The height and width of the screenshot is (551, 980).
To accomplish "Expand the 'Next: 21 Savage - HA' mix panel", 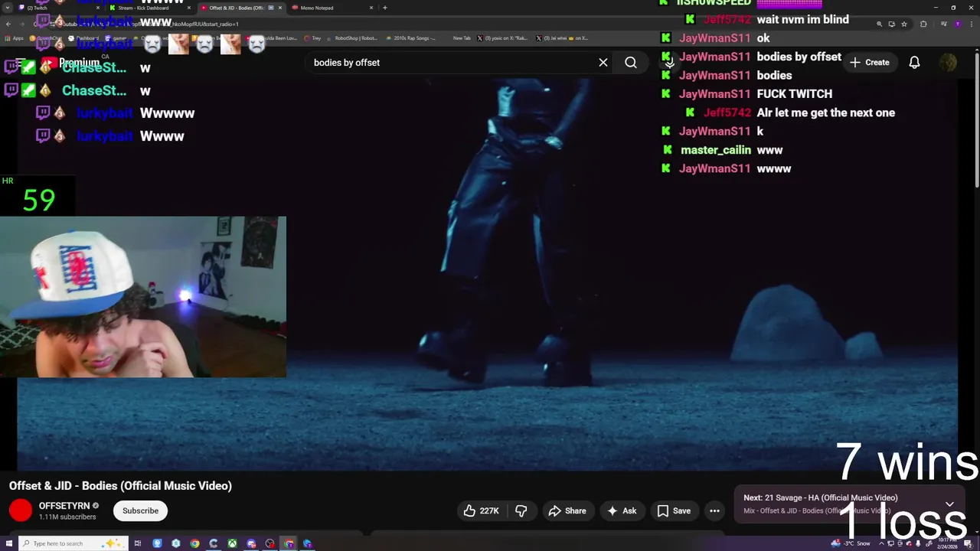I will [949, 504].
